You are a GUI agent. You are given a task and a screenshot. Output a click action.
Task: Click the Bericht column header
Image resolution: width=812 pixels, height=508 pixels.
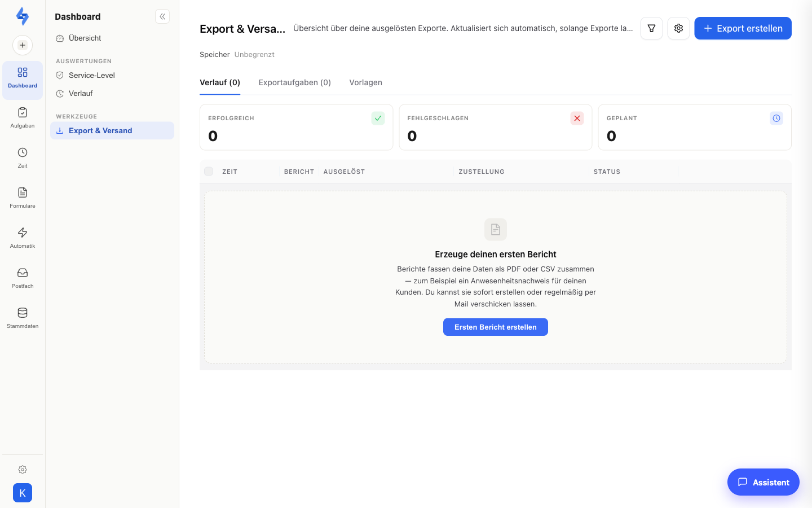[x=299, y=172]
